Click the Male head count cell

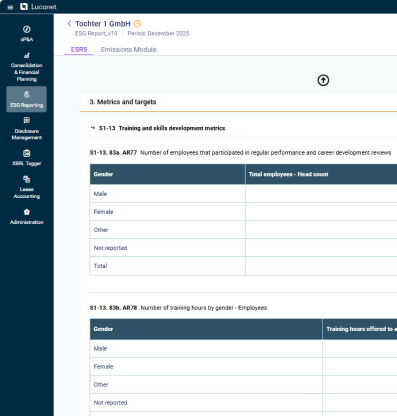click(x=321, y=194)
